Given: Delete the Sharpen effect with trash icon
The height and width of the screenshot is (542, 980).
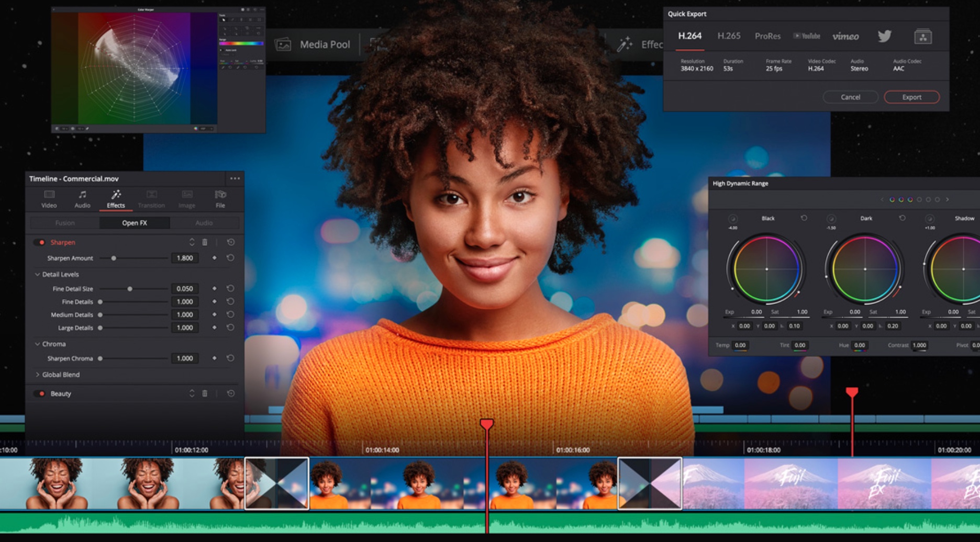Looking at the screenshot, I should pyautogui.click(x=205, y=242).
